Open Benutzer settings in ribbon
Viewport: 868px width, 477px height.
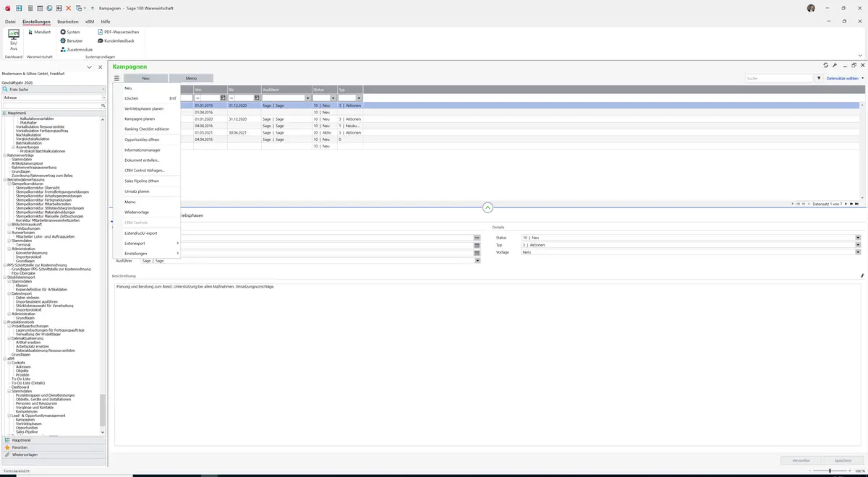click(72, 40)
